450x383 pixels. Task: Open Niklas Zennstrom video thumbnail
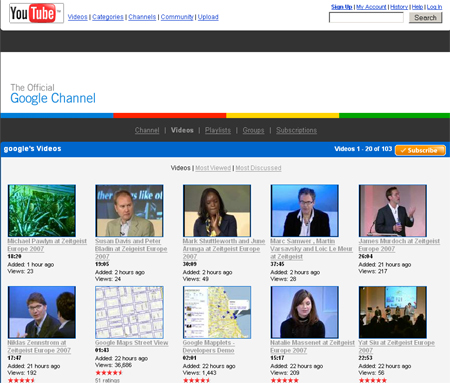tap(42, 312)
